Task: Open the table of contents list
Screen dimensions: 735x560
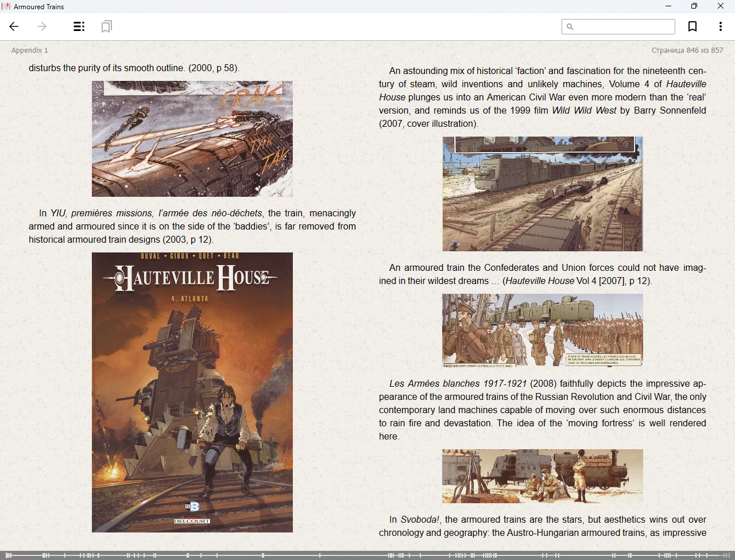Action: pos(79,26)
